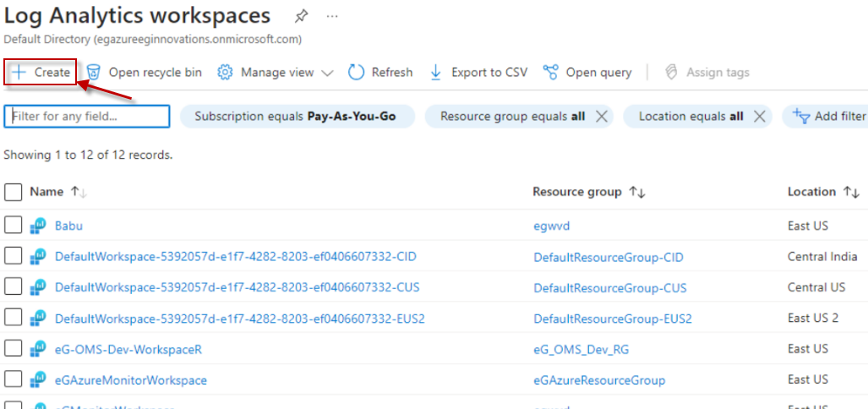The image size is (868, 409).
Task: Pin the Log Analytics workspaces page
Action: click(x=301, y=16)
